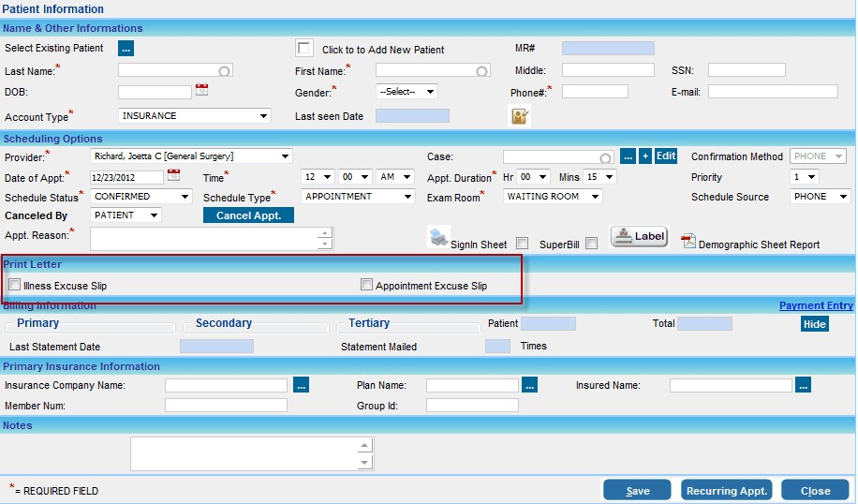Switch to the Secondary billing tab
This screenshot has height=504, width=858.
pos(223,323)
